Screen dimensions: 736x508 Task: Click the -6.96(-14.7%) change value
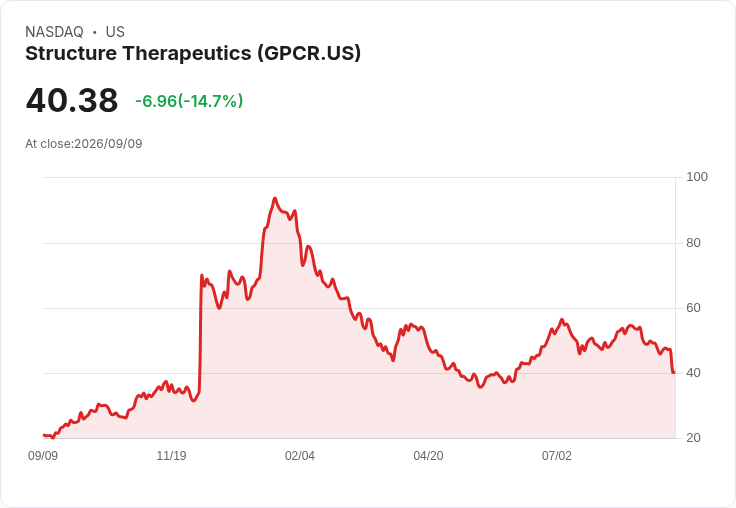(189, 101)
